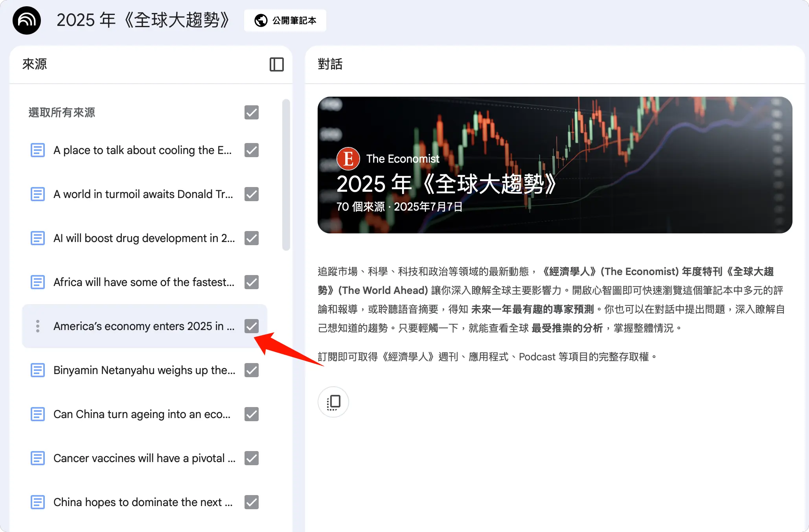Screen dimensions: 809x532
Task: Click the document icon for 'China hopes to dominate'
Action: [38, 502]
